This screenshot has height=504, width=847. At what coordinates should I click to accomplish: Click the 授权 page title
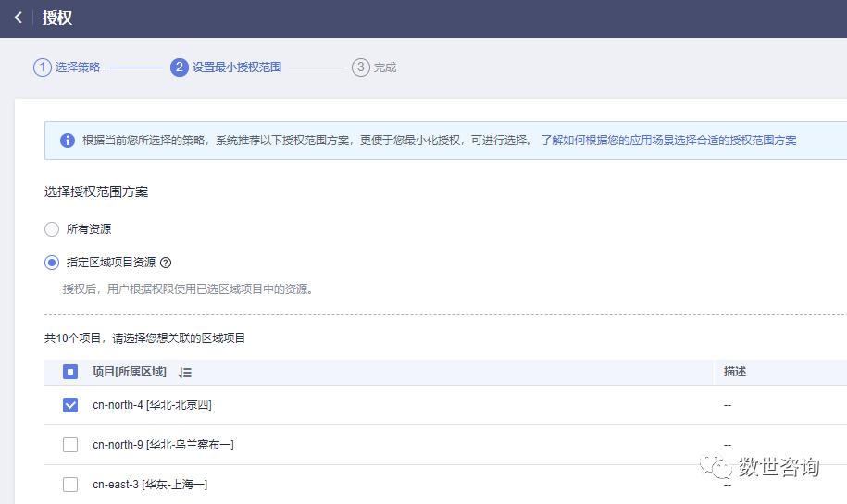[x=56, y=18]
